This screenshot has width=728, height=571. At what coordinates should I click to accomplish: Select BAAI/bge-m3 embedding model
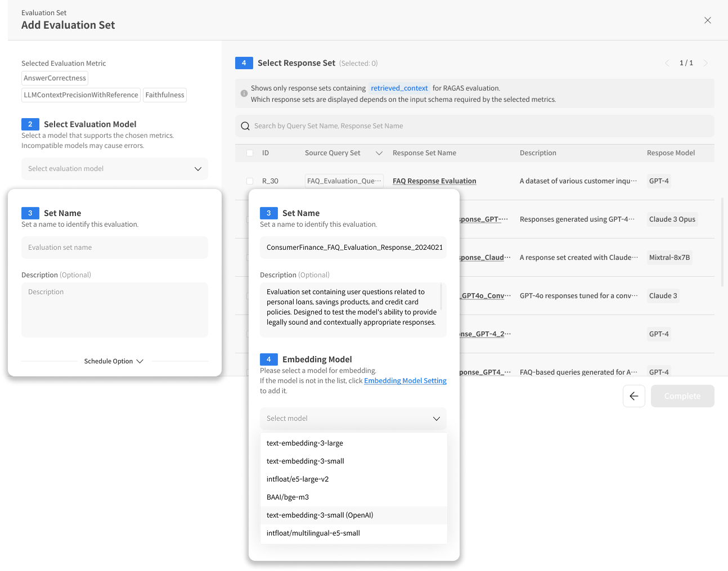[287, 497]
